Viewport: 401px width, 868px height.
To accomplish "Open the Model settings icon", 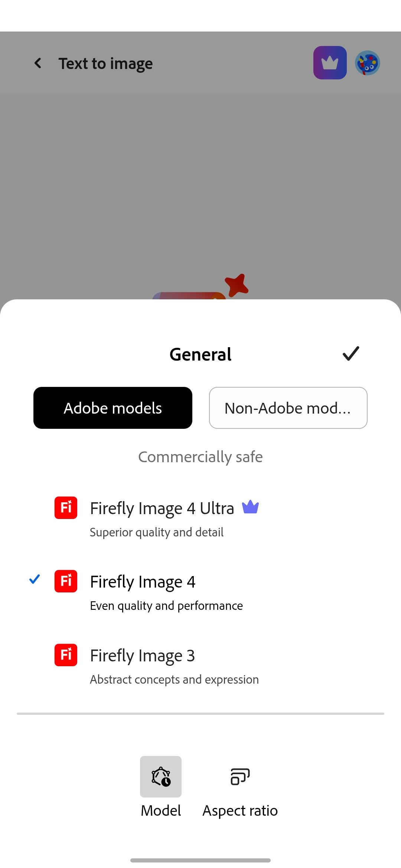I will [161, 776].
